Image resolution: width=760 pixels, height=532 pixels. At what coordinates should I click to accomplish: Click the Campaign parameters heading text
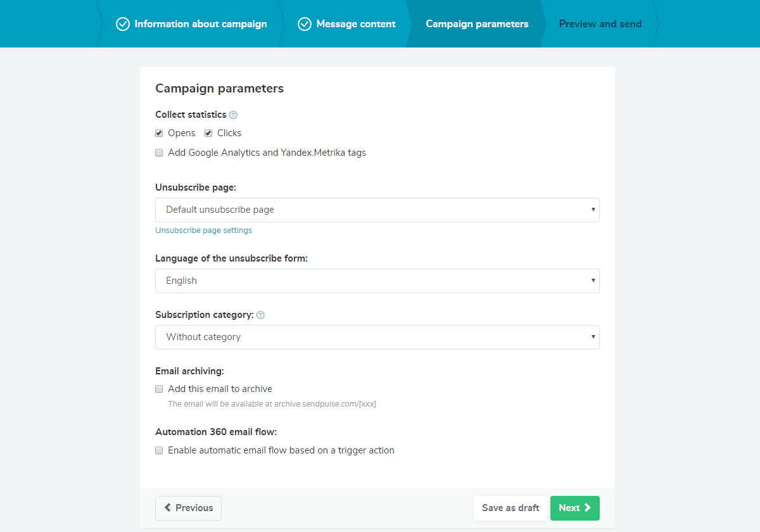pyautogui.click(x=220, y=89)
